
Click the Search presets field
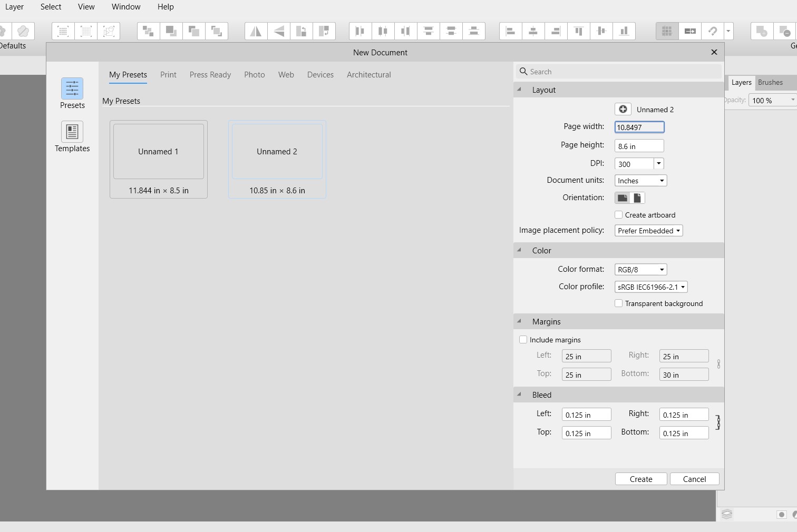pyautogui.click(x=618, y=72)
